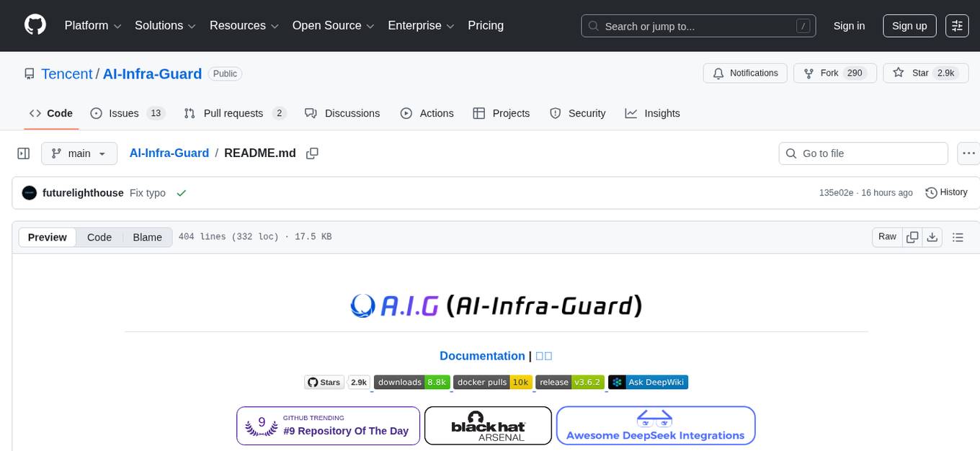The height and width of the screenshot is (451, 980).
Task: Fork the repository using the fork icon
Action: pyautogui.click(x=807, y=73)
